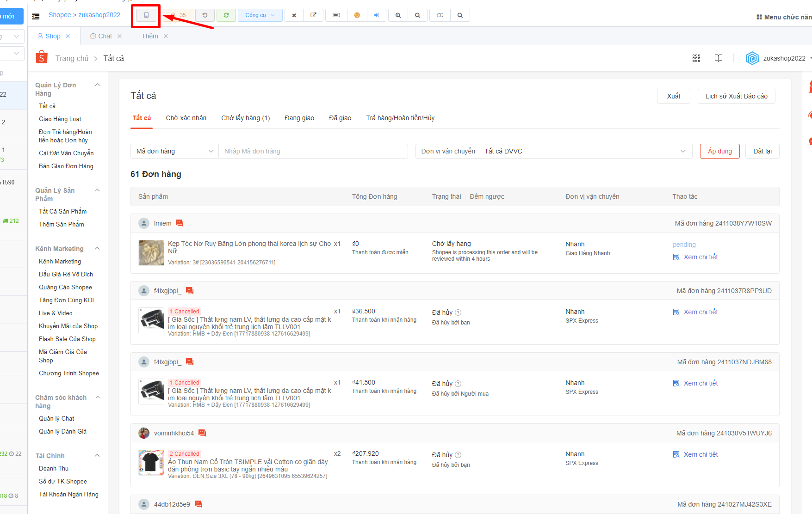The image size is (812, 514).
Task: Open chat with buyer lmiem
Action: coord(180,223)
